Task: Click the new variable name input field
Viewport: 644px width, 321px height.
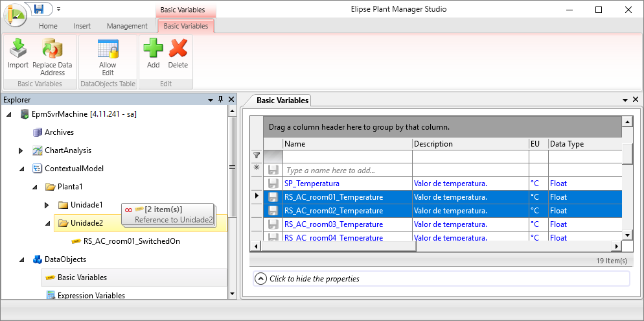Action: [347, 171]
